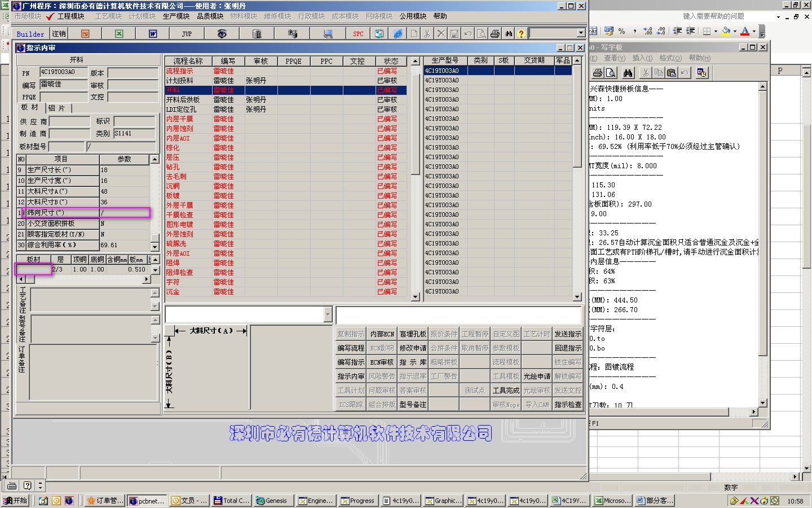This screenshot has height=508, width=812.
Task: Click the 类别 field showing S1141
Action: pyautogui.click(x=134, y=134)
